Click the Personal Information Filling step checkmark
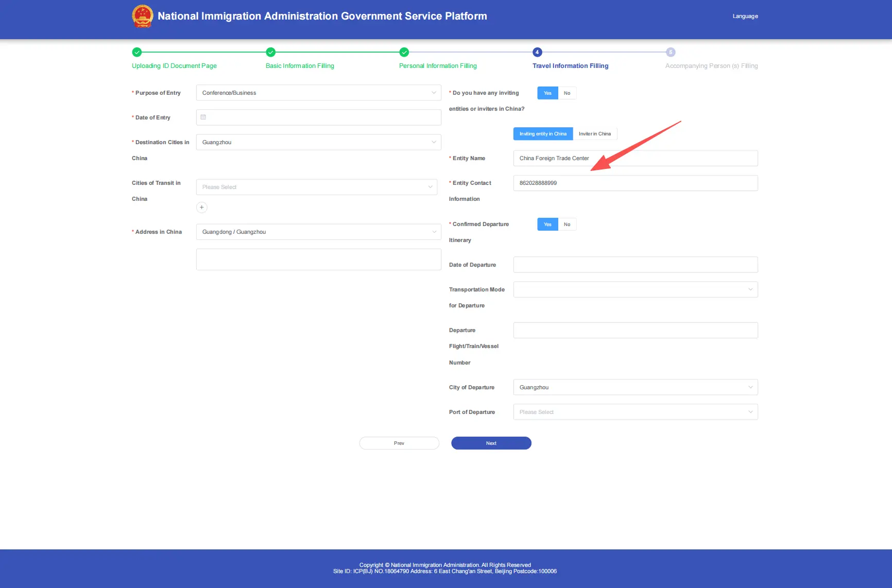 (x=404, y=52)
